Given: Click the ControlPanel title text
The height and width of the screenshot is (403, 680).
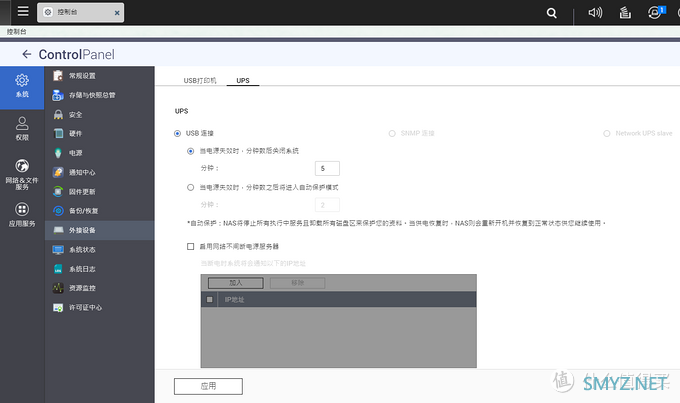Looking at the screenshot, I should pos(77,54).
